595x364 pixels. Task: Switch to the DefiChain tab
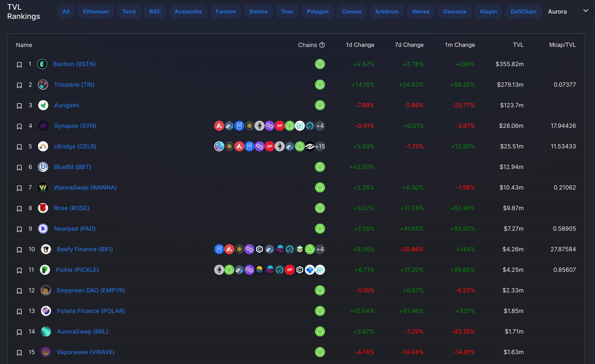(523, 11)
